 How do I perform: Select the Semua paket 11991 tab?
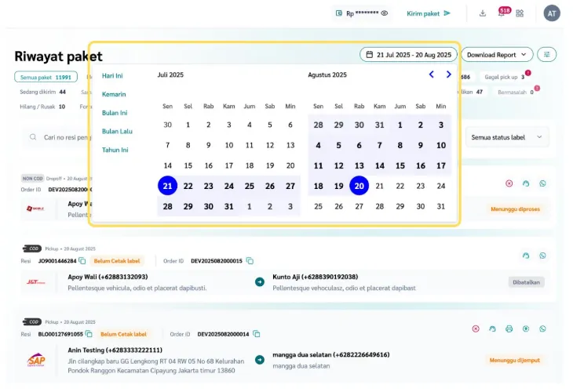click(46, 77)
